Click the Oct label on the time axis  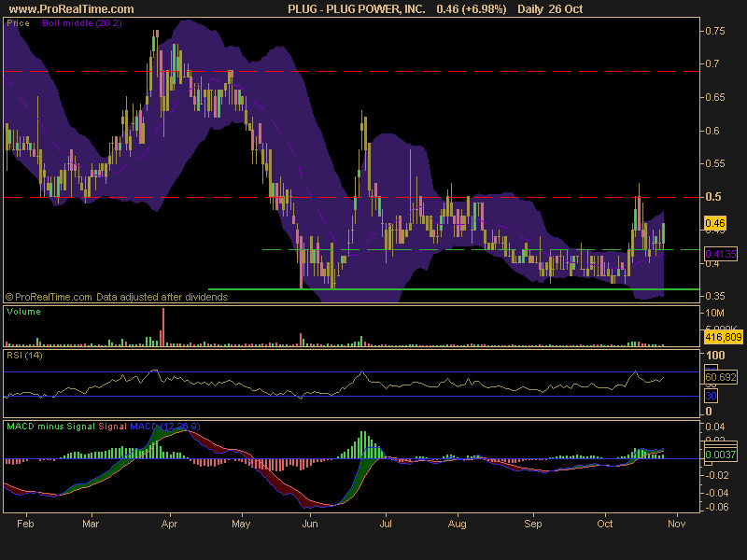(x=604, y=524)
